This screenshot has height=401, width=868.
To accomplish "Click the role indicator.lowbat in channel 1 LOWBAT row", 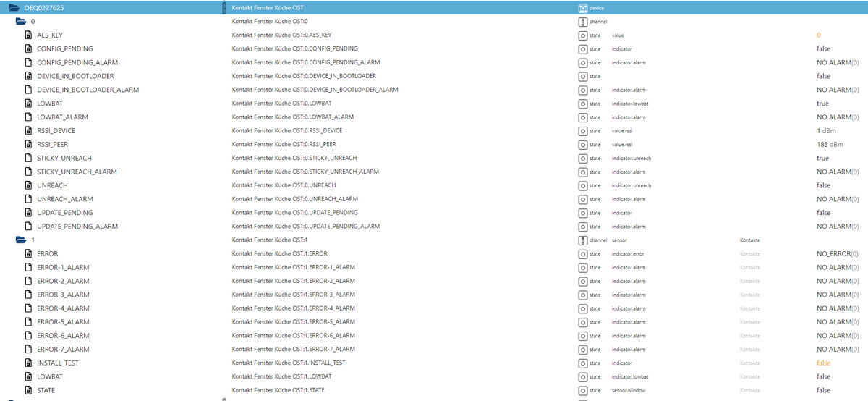I will [630, 377].
